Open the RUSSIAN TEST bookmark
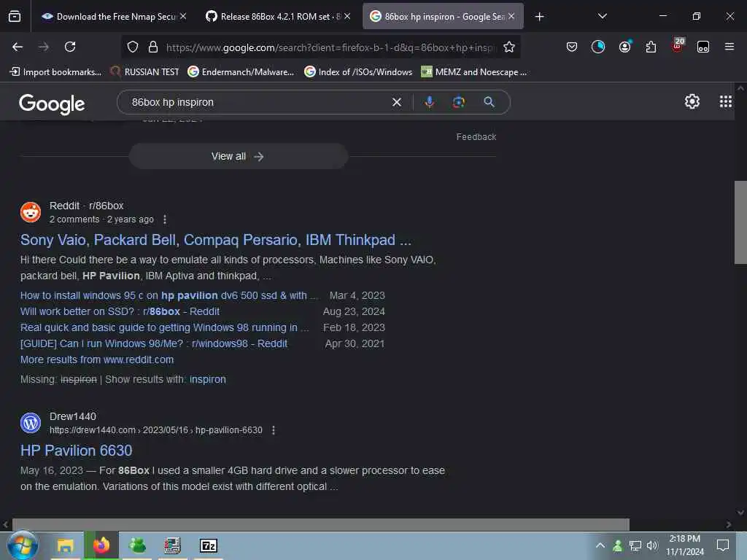This screenshot has width=747, height=560. [145, 72]
